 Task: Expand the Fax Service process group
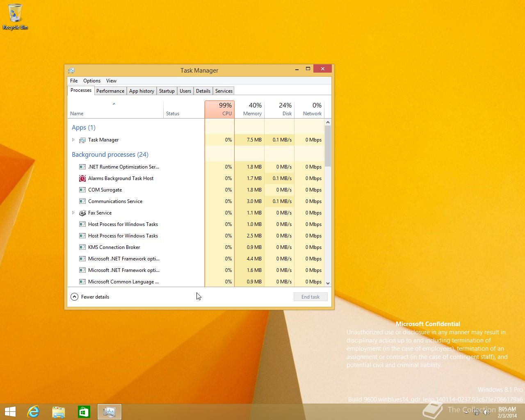73,213
